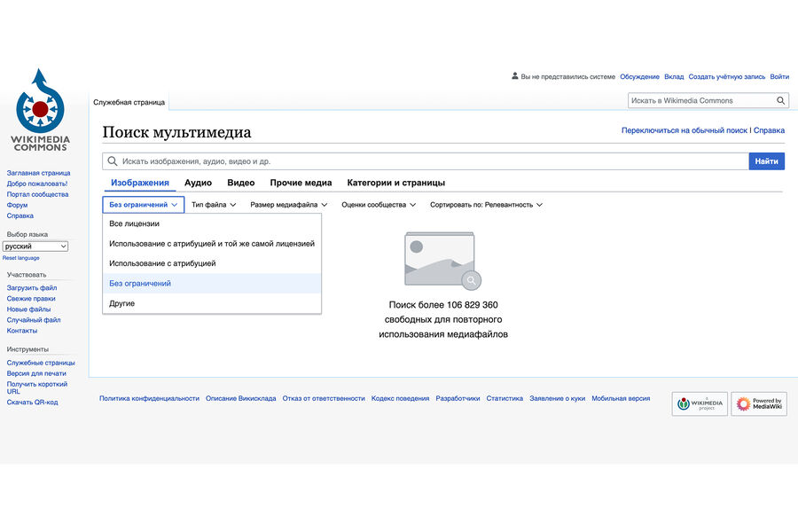The width and height of the screenshot is (798, 532).
Task: Click 'Создать учётную запись' link
Action: (x=727, y=77)
